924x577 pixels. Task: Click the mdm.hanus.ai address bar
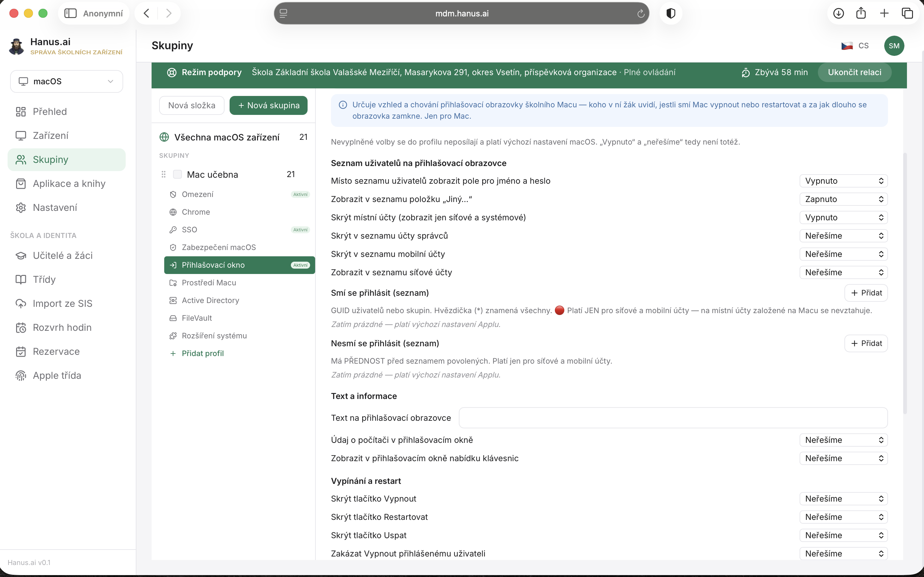pos(462,13)
